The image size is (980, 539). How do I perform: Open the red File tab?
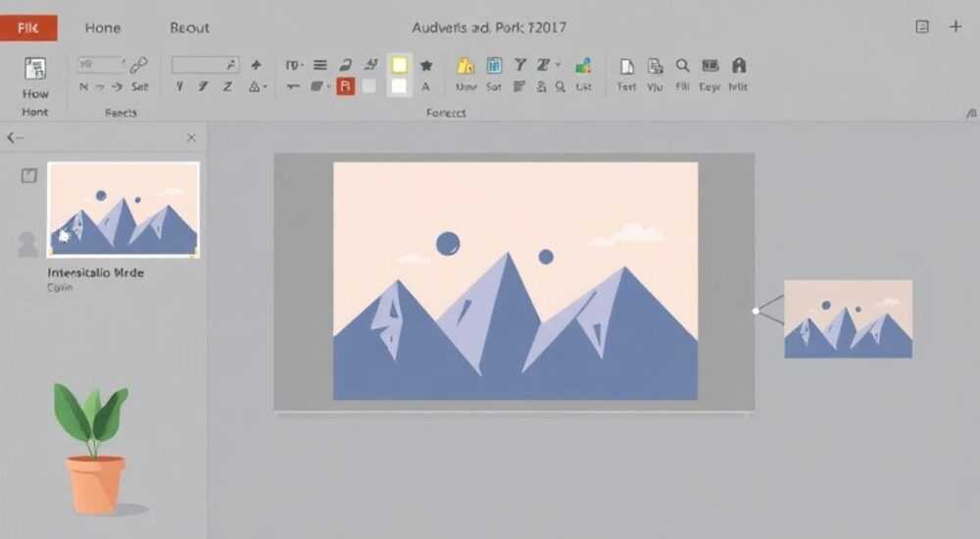tap(28, 27)
